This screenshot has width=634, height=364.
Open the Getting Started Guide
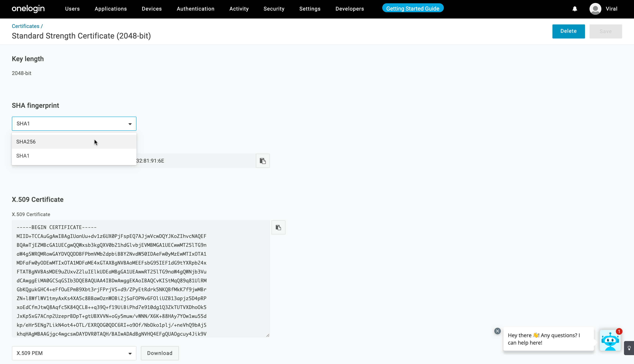click(412, 9)
